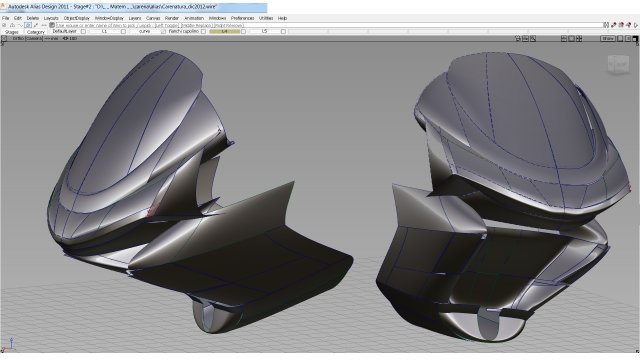Viewport: 640px width, 360px height.
Task: Select the DefaultLayer layer
Action: 64,31
